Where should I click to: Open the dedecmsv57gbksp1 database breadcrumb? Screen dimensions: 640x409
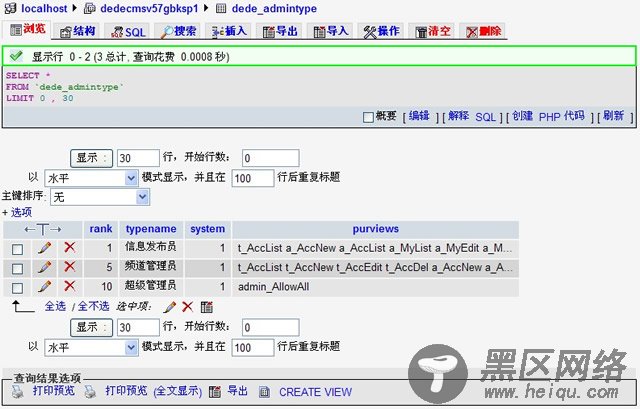(x=149, y=8)
